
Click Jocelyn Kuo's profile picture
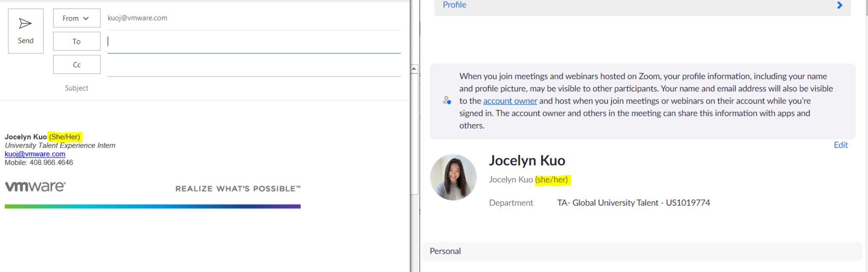point(453,177)
